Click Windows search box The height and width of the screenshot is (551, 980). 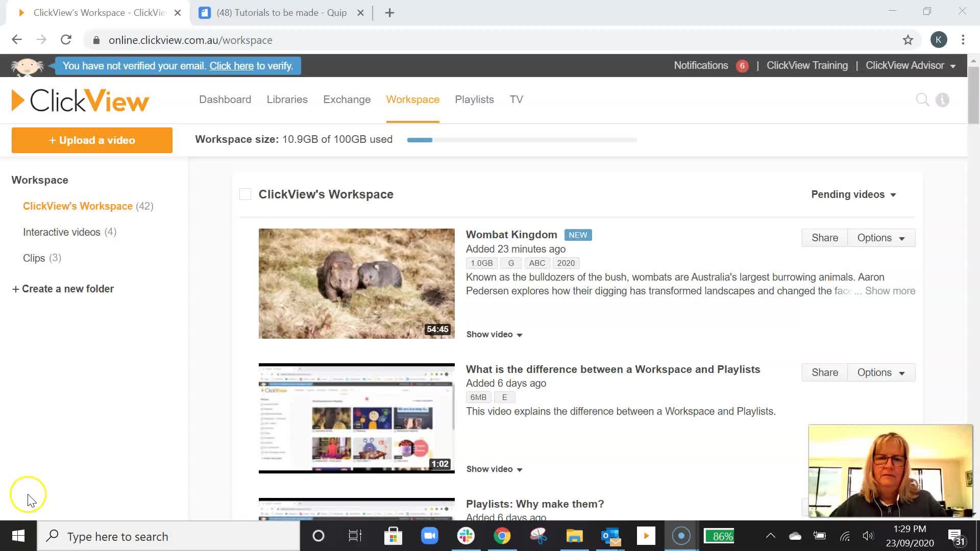[168, 536]
